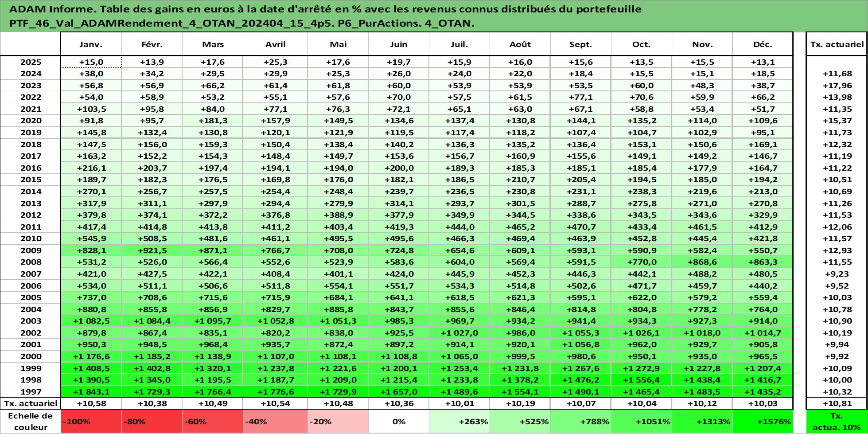Select the +1576% bright green swatch

tap(763, 422)
